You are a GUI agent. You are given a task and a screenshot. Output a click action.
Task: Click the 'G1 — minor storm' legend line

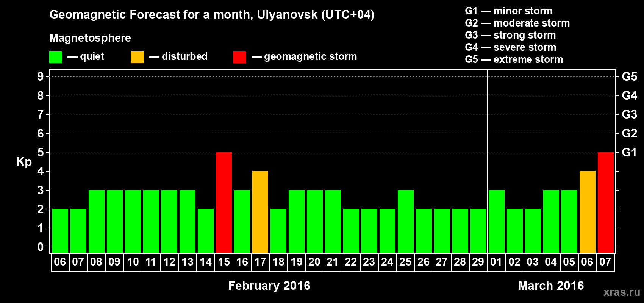click(x=509, y=11)
